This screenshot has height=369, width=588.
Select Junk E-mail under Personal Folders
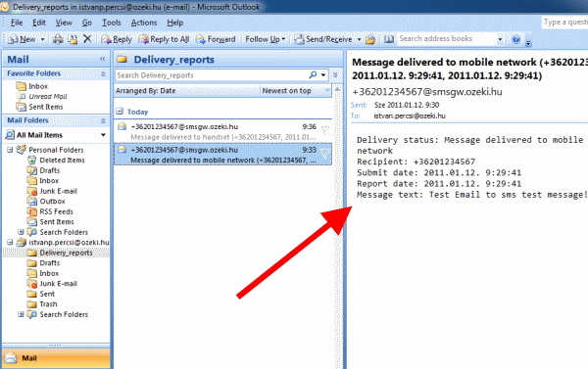52,191
